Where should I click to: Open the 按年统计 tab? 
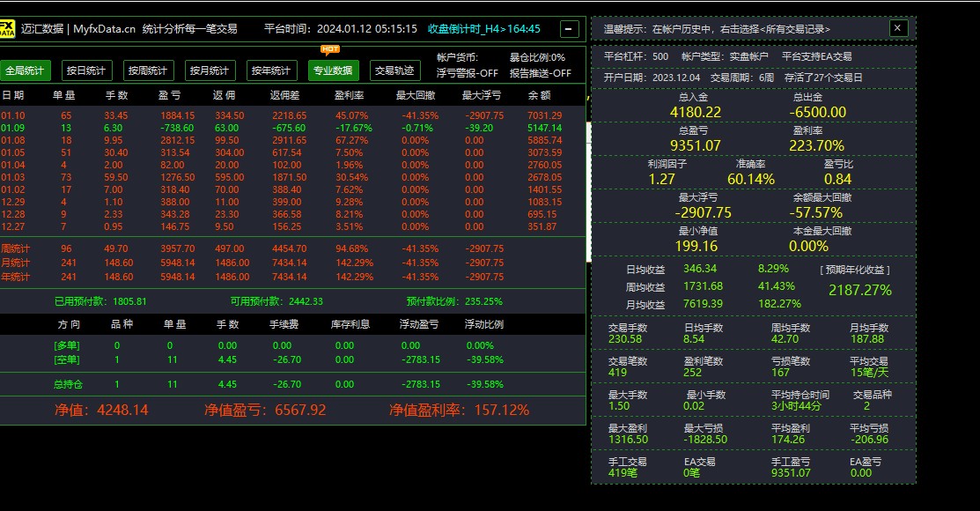[x=270, y=70]
